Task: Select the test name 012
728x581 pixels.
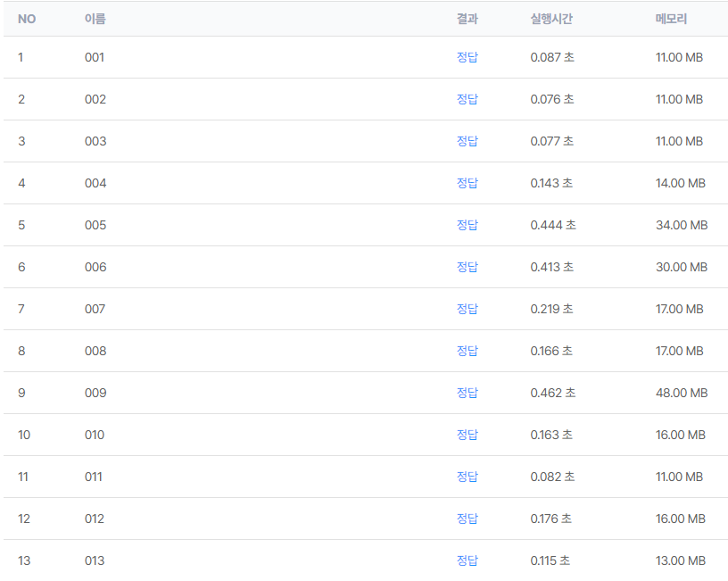Action: tap(95, 519)
